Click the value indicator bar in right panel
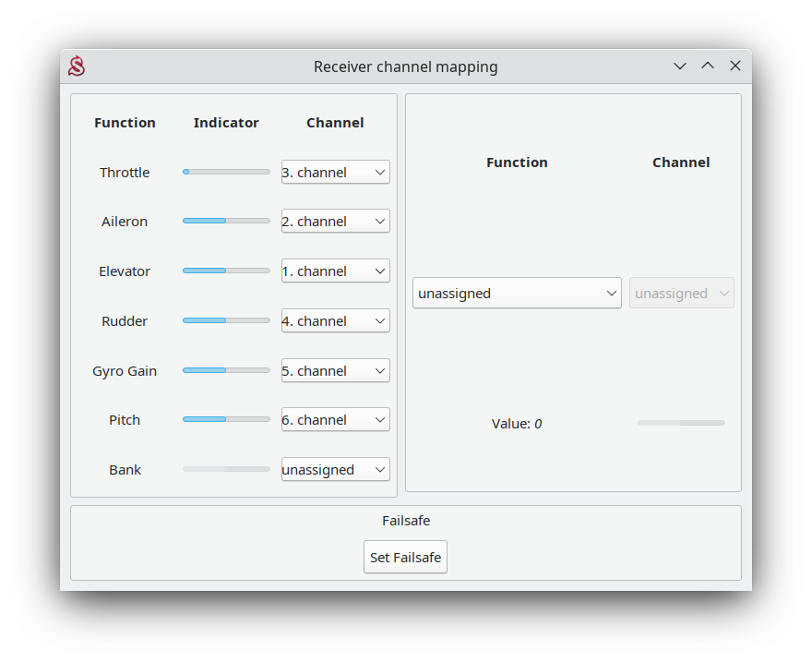 (x=681, y=423)
